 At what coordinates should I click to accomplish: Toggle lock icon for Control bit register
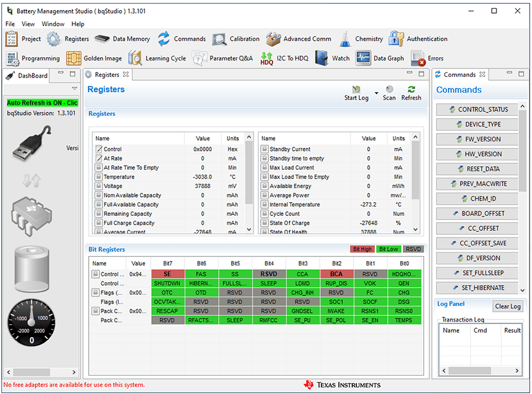tap(95, 274)
